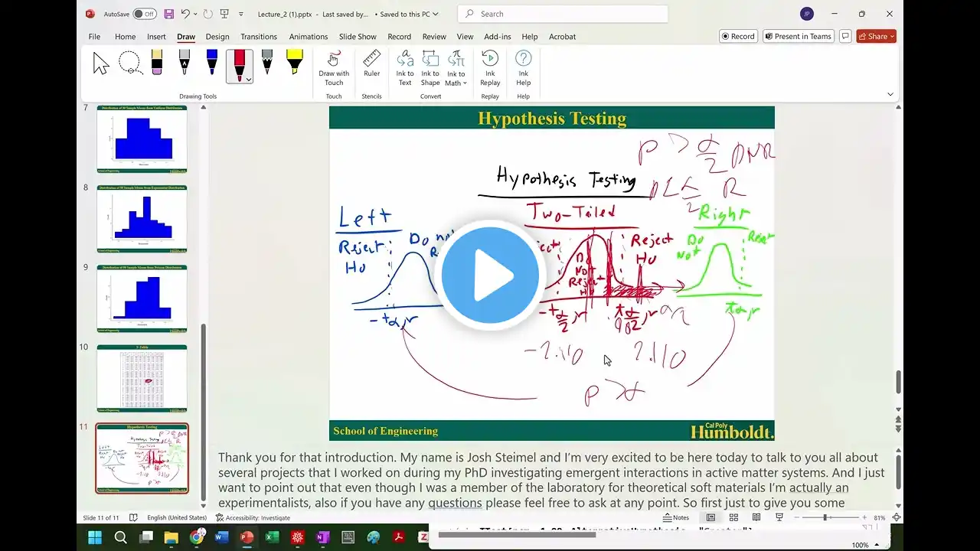Open the Animations tab

pyautogui.click(x=309, y=37)
